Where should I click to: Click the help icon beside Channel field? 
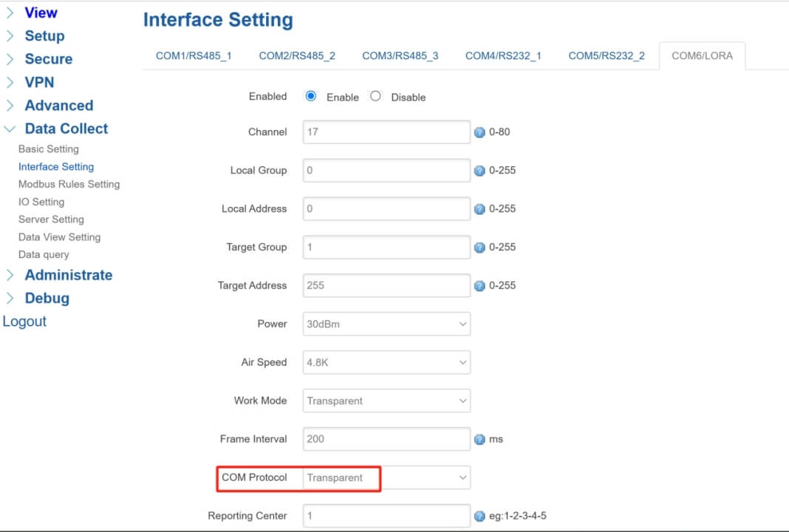pos(479,132)
